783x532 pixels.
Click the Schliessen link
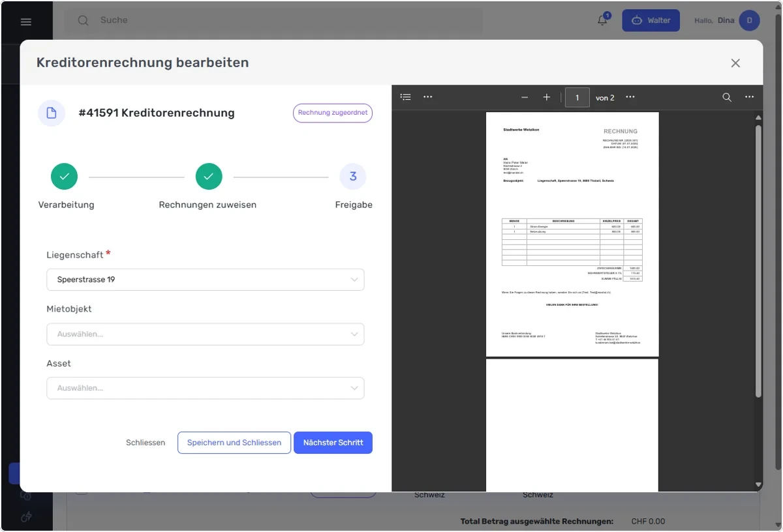(x=146, y=443)
